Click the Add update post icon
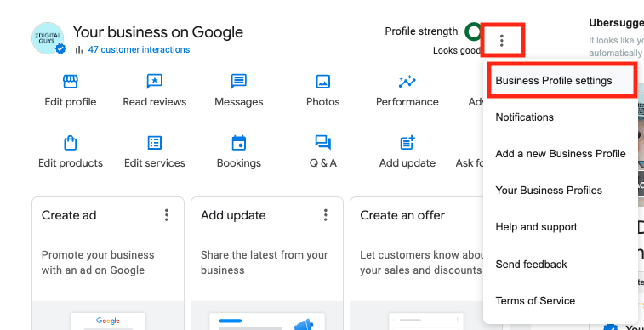 407,143
